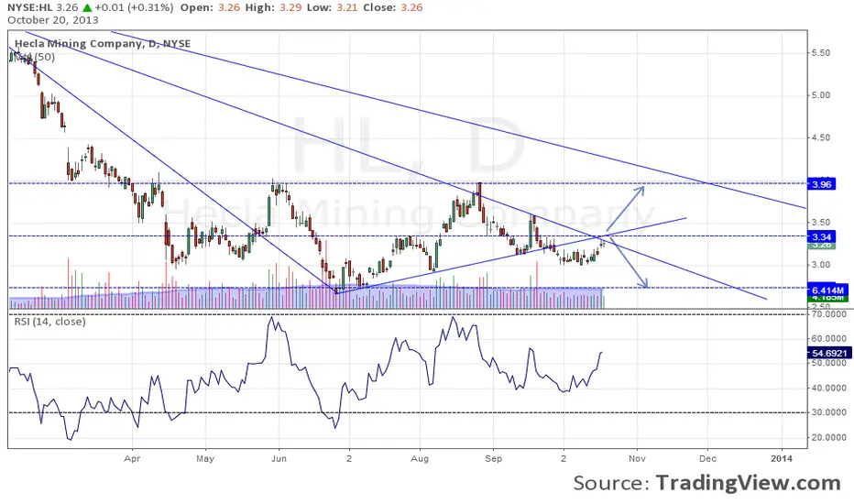
Task: Click the 5.50 price axis label
Action: 821,53
